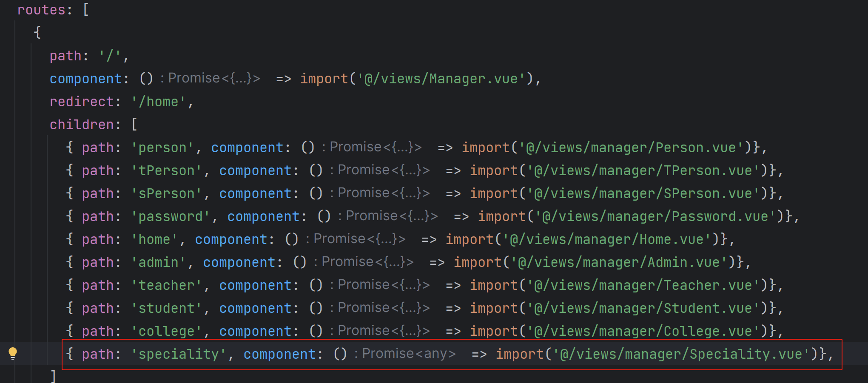Click the '@/views/Manager.vue' import path
The height and width of the screenshot is (383, 868).
coord(441,79)
